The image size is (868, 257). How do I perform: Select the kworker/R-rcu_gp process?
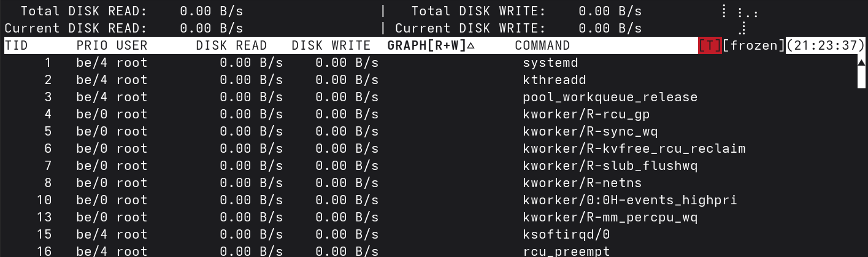click(x=586, y=114)
